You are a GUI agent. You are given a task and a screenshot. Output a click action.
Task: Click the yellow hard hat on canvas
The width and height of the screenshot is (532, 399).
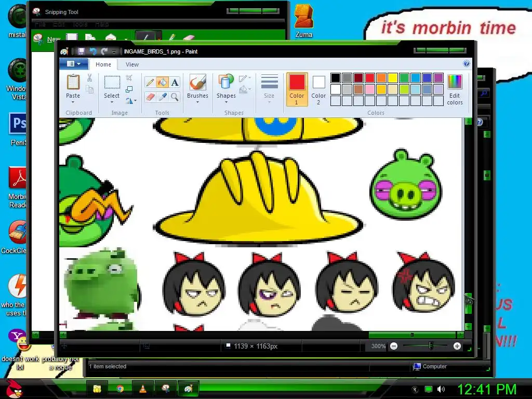tap(258, 198)
